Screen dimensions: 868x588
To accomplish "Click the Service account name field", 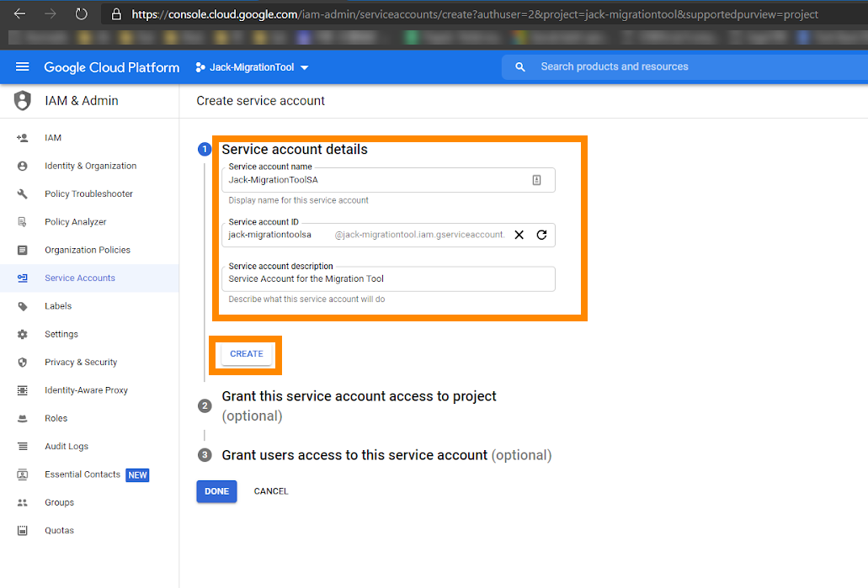I will tap(388, 180).
